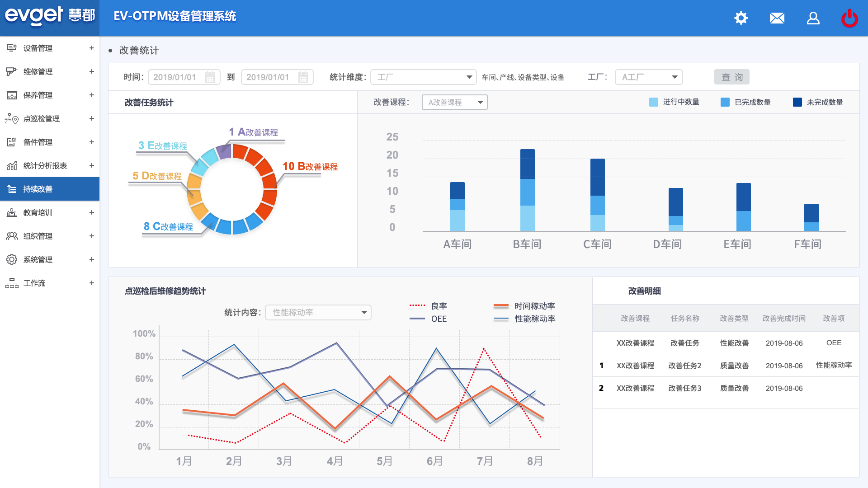Select 持续改善 in sidebar menu

pyautogui.click(x=38, y=189)
